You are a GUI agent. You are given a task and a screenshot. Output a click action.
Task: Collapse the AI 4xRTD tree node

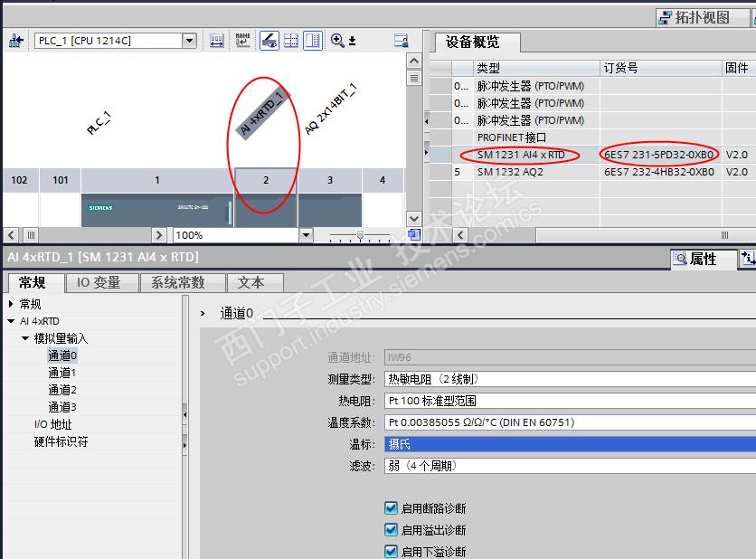coord(11,321)
